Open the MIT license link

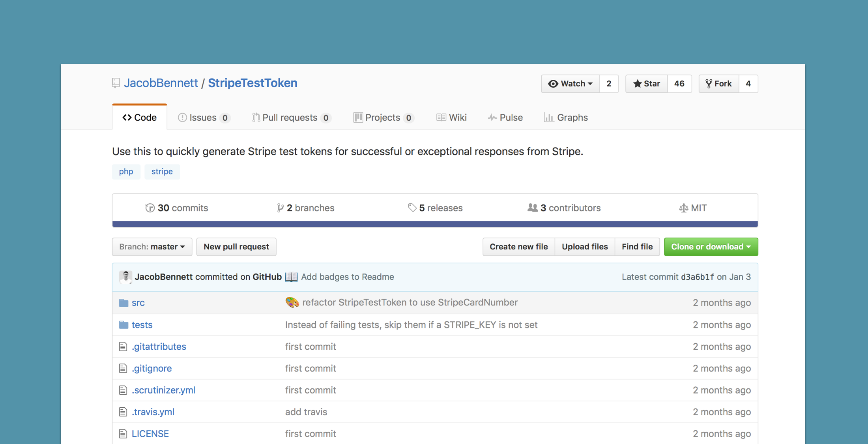coord(693,208)
